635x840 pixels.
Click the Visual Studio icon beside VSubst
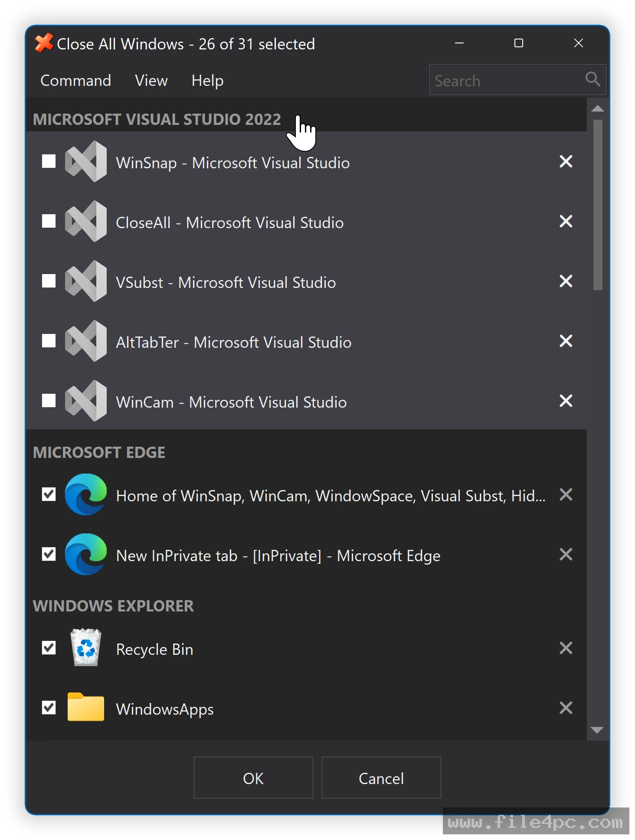pos(86,281)
